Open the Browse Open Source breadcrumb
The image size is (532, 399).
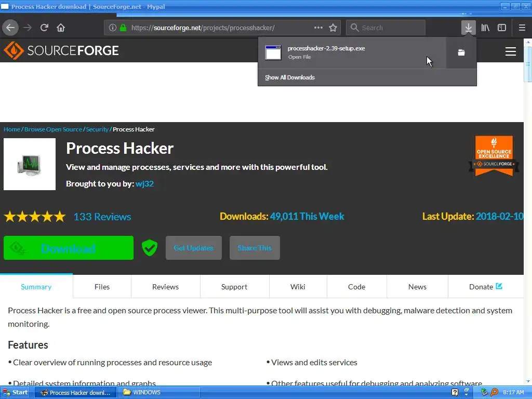(x=54, y=129)
